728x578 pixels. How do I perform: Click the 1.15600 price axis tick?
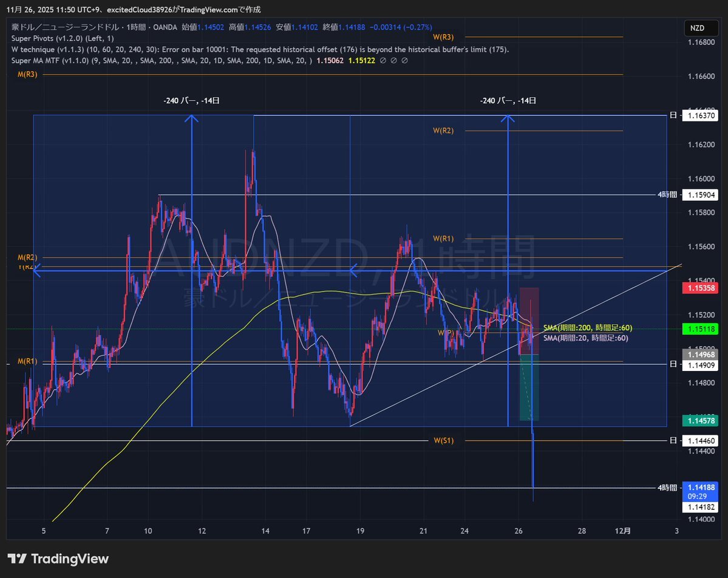point(701,246)
